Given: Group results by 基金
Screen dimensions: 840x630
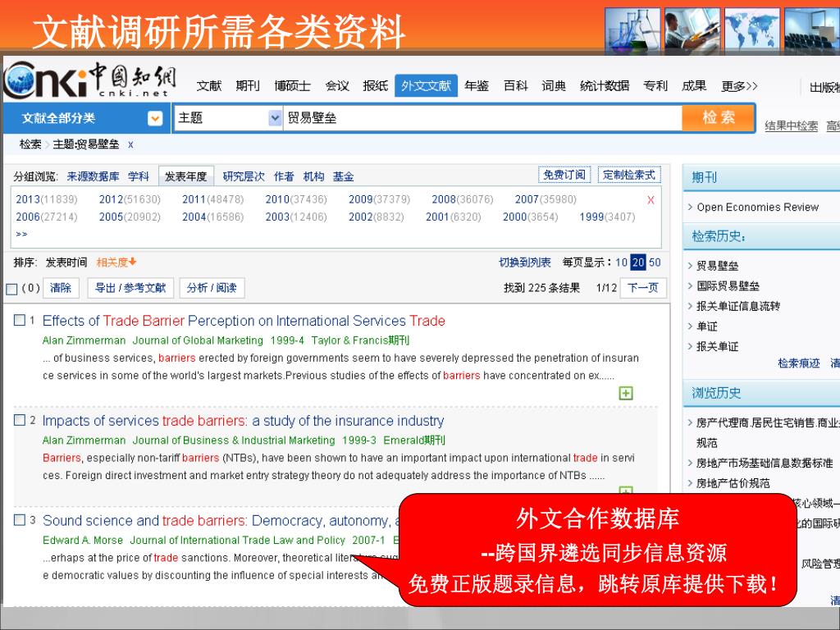Looking at the screenshot, I should point(343,176).
